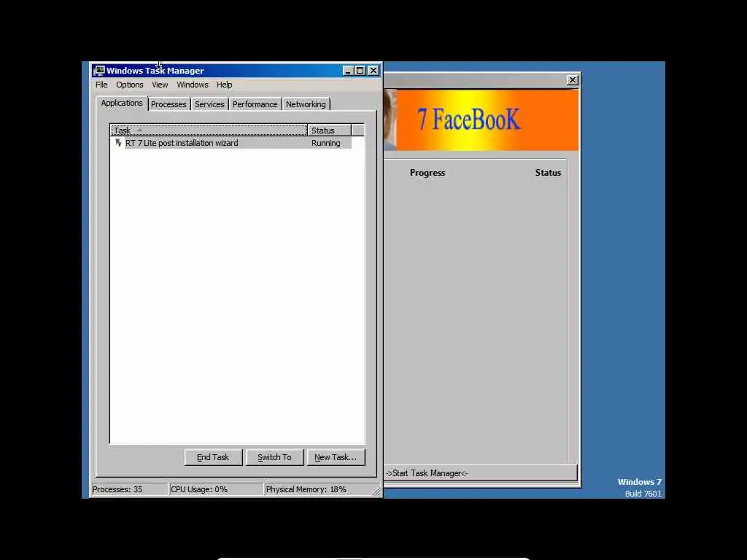Click the Physical Memory: 18% status entry

[x=318, y=489]
